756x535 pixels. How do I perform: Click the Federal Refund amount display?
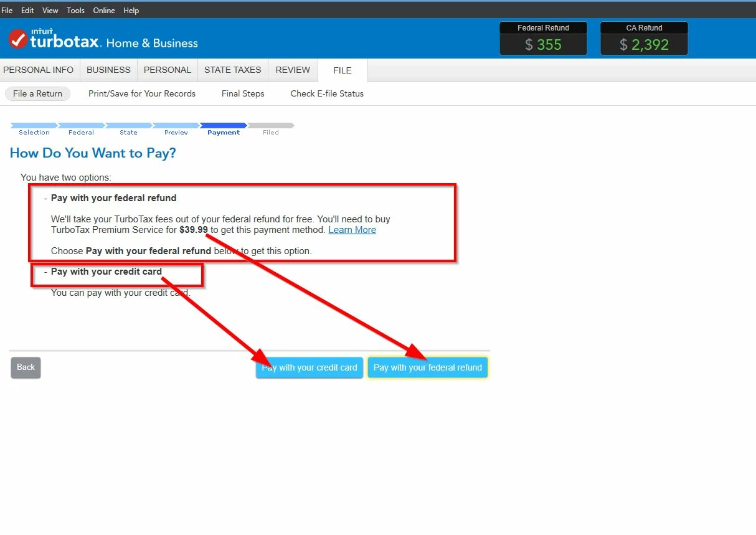click(543, 44)
